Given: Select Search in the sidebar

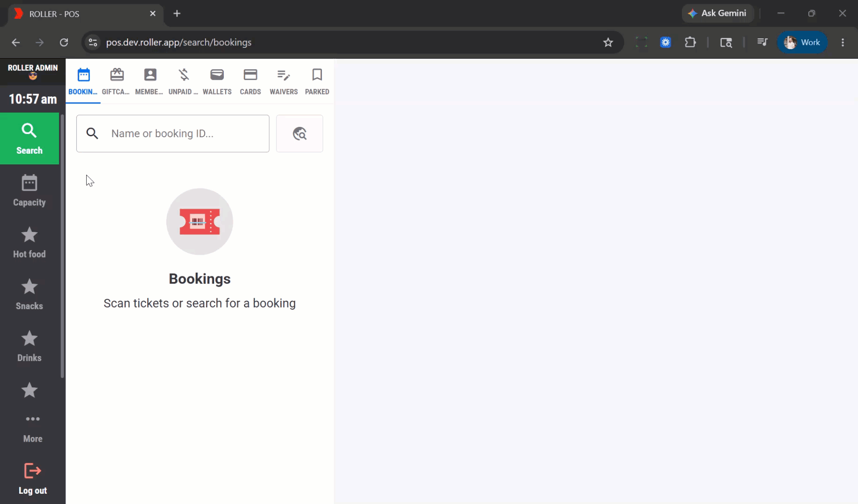Looking at the screenshot, I should [30, 139].
